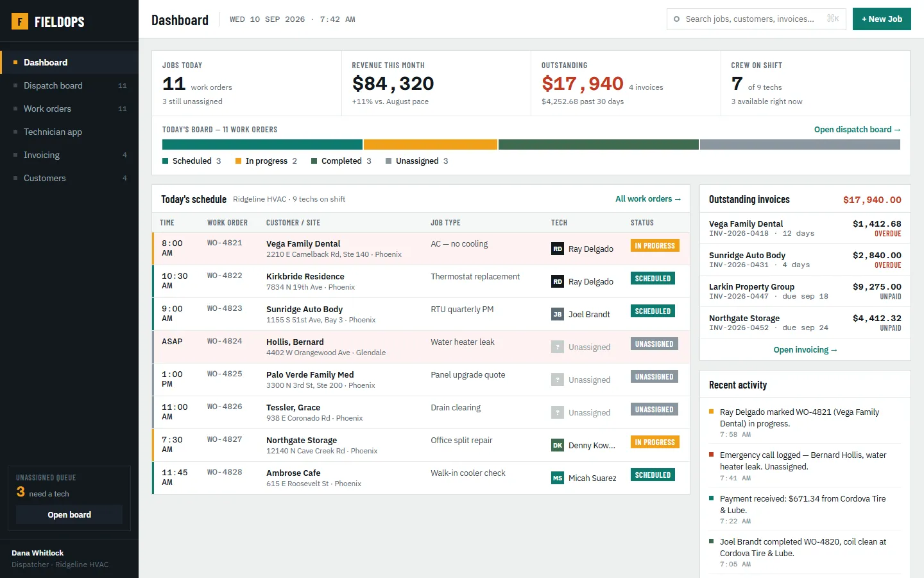Focus the search jobs, customers, invoices field
The image size is (924, 578).
coord(757,19)
